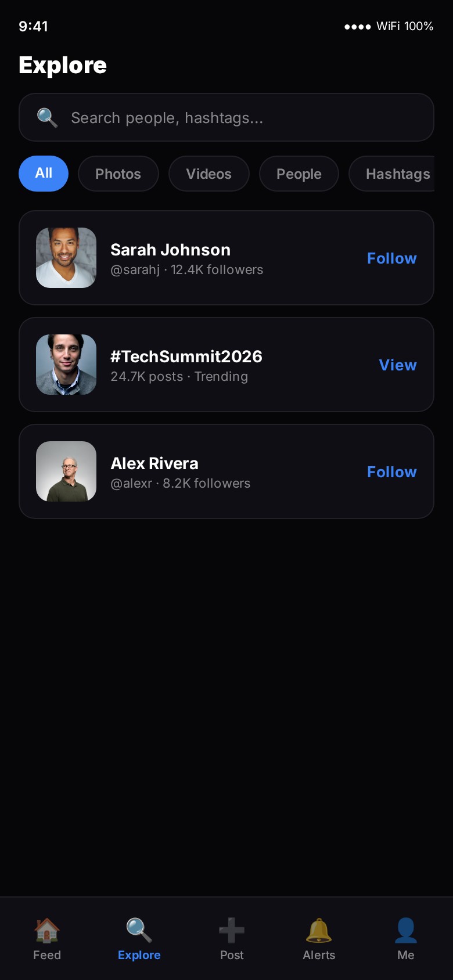Click the search magnifier icon in search bar
This screenshot has height=980, width=453.
click(x=47, y=118)
